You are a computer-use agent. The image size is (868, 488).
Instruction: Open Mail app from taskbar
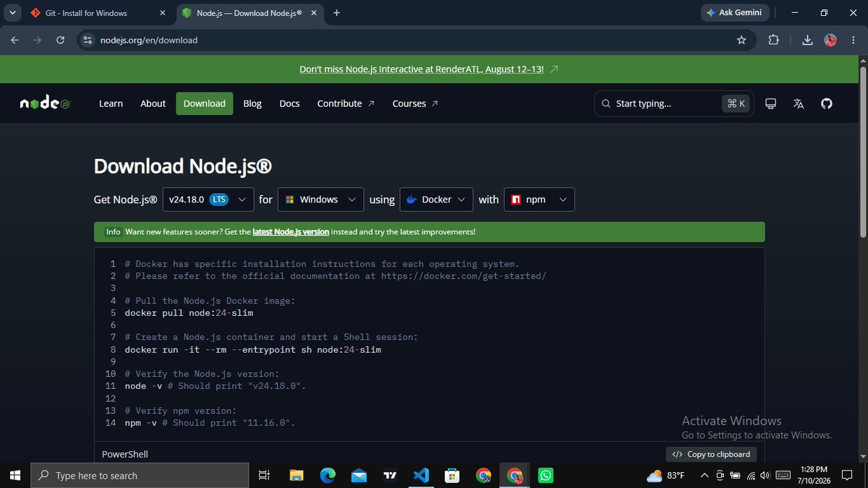click(359, 475)
